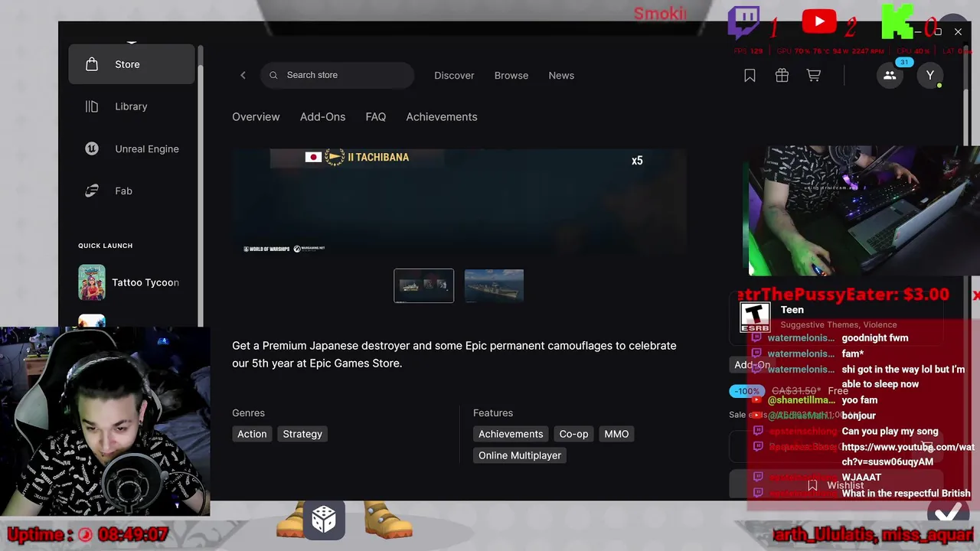
Task: Switch to the Achievements tab
Action: click(442, 117)
